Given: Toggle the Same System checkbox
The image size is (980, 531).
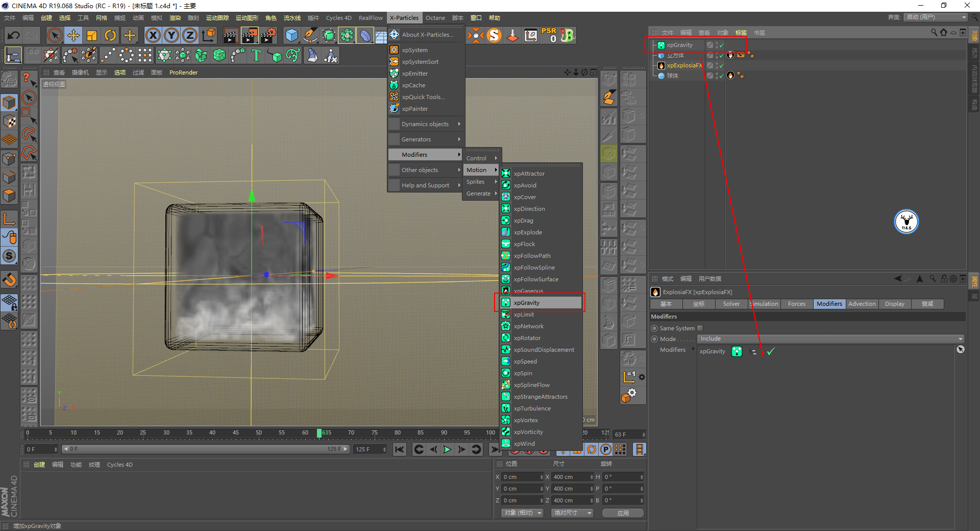Looking at the screenshot, I should pyautogui.click(x=700, y=328).
